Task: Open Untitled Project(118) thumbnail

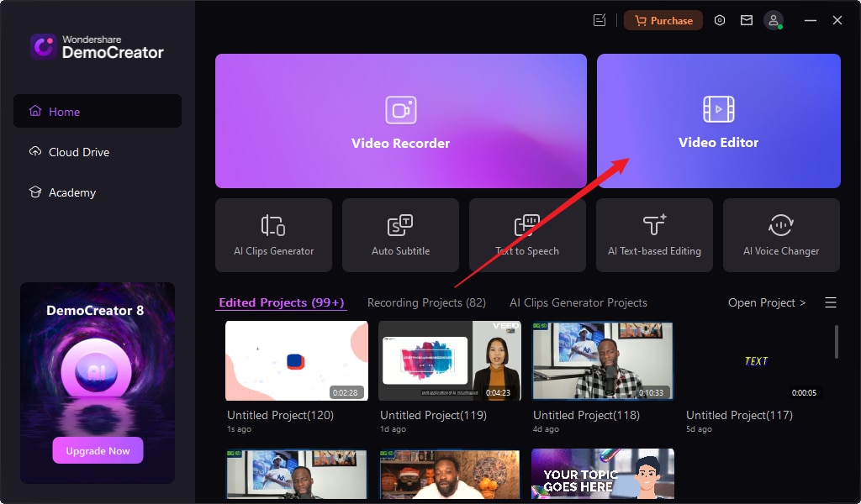Action: tap(602, 361)
